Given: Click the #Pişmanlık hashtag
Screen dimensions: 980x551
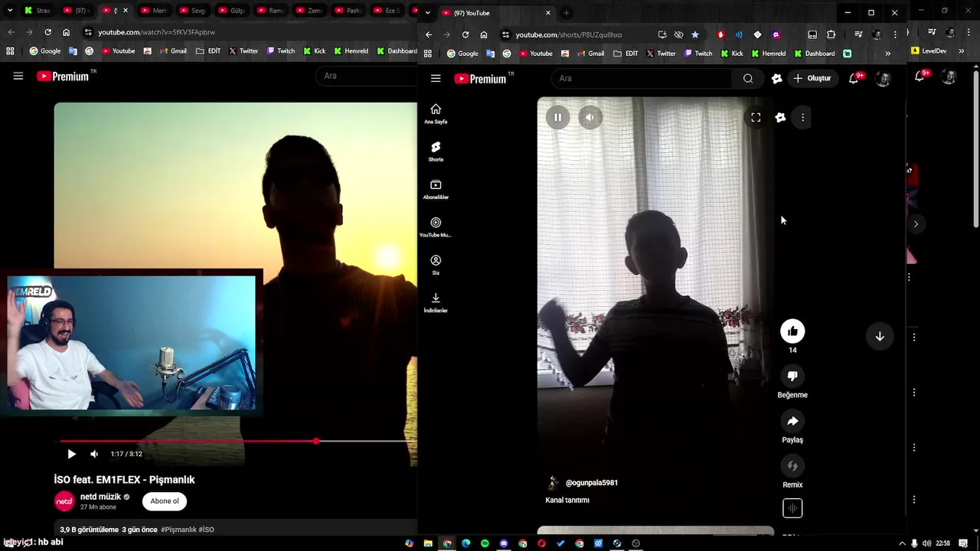Looking at the screenshot, I should click(178, 530).
